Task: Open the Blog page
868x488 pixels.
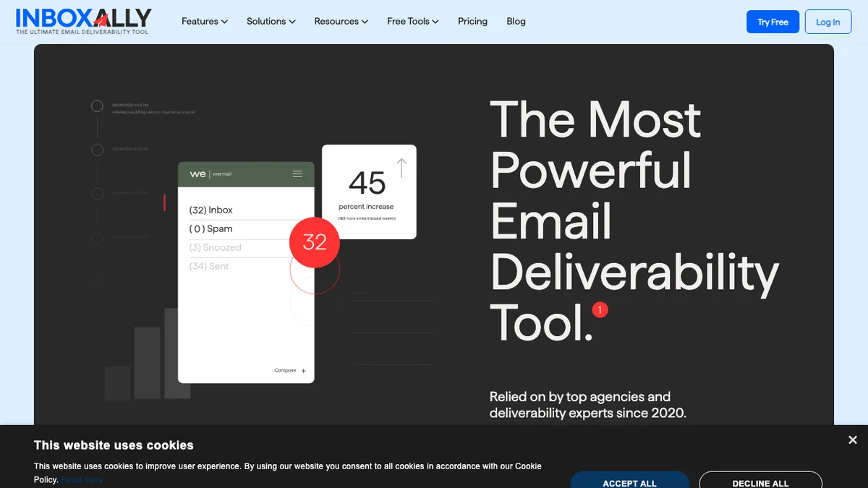Action: (516, 22)
